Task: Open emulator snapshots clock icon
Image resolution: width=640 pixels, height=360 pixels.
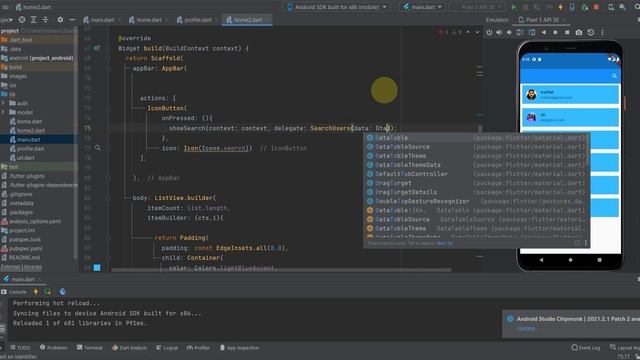Action: tap(591, 32)
